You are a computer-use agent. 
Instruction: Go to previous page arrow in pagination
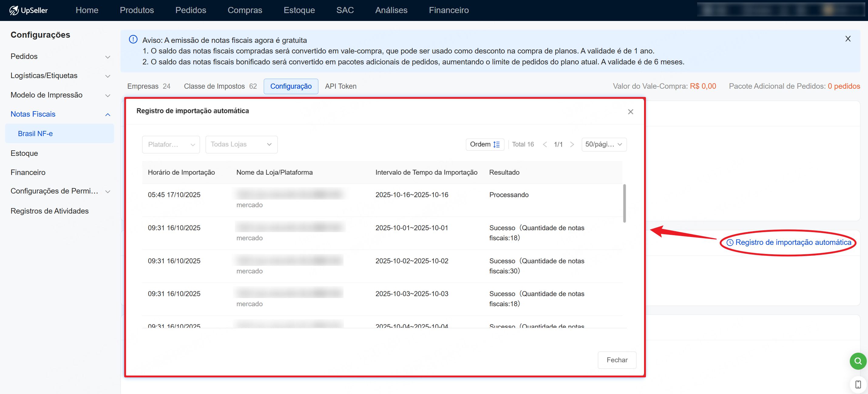545,144
